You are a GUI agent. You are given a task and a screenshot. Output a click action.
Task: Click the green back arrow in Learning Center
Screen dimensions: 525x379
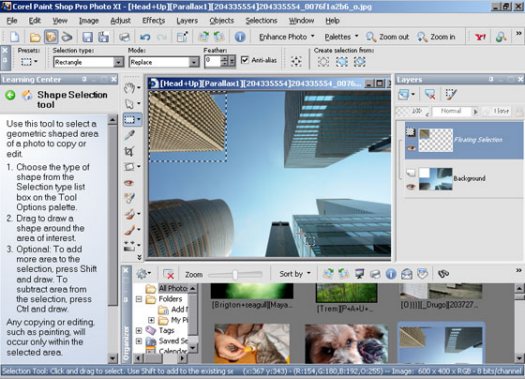[x=10, y=95]
